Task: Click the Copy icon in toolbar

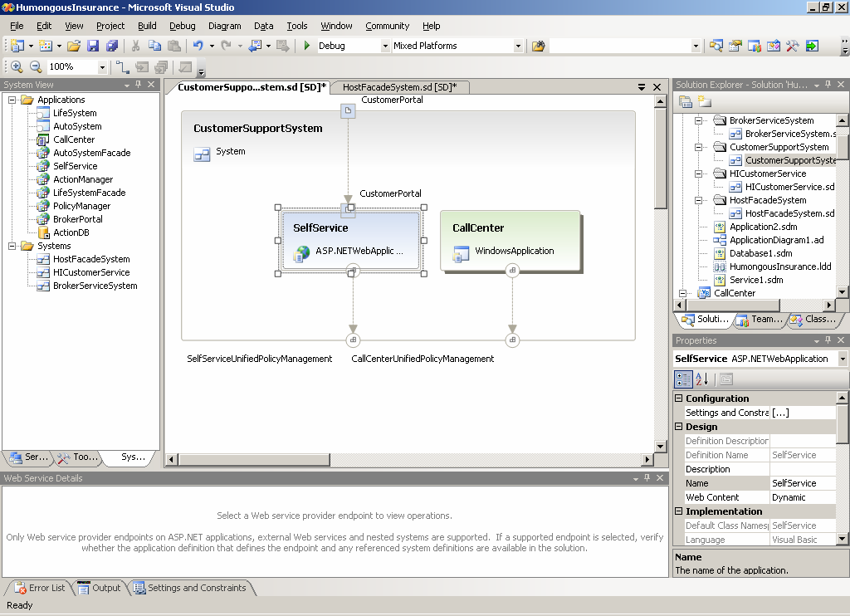Action: [x=154, y=46]
